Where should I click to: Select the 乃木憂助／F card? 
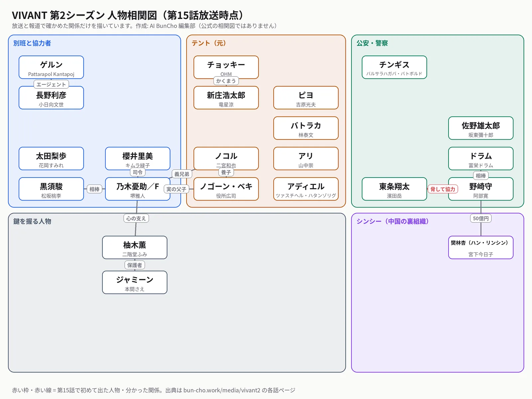[138, 189]
